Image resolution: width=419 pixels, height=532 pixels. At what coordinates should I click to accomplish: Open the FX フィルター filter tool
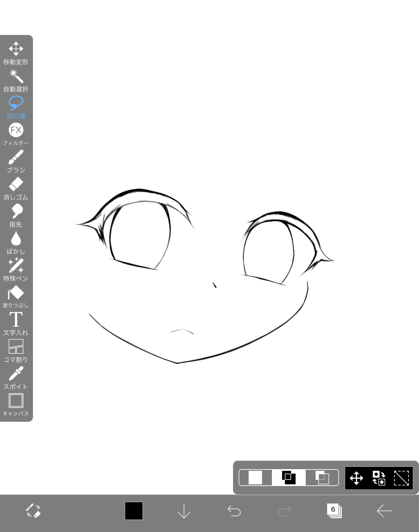tap(16, 134)
